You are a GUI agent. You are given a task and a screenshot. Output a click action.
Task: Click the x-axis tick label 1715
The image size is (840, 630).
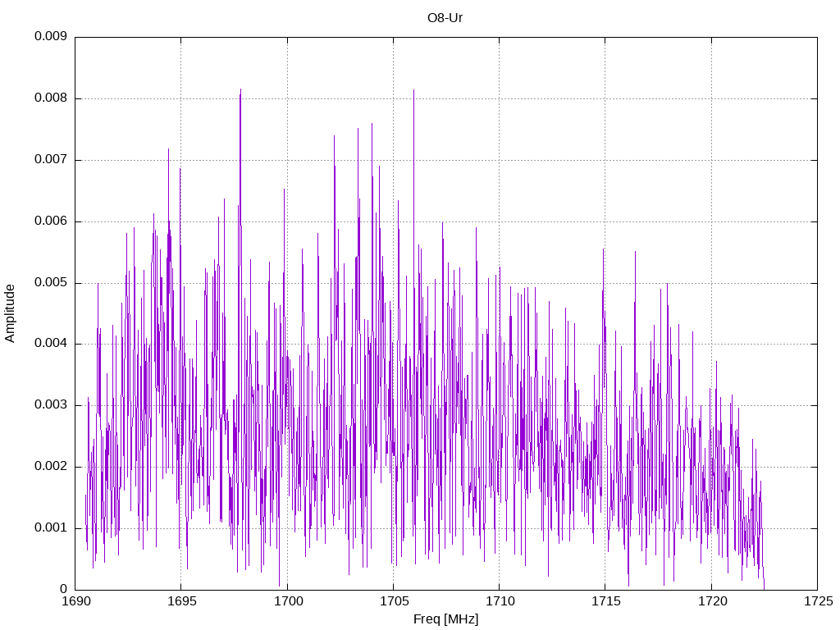click(606, 601)
